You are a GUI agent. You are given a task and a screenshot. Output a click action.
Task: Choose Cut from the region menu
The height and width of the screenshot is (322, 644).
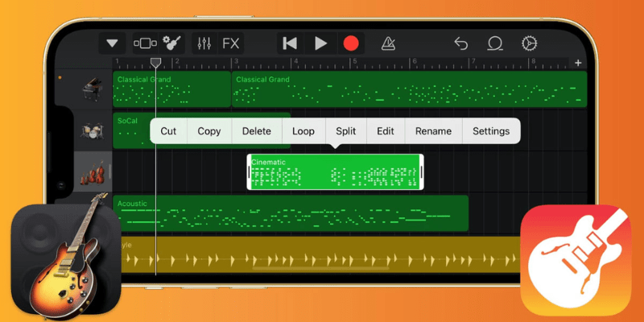[x=168, y=131]
